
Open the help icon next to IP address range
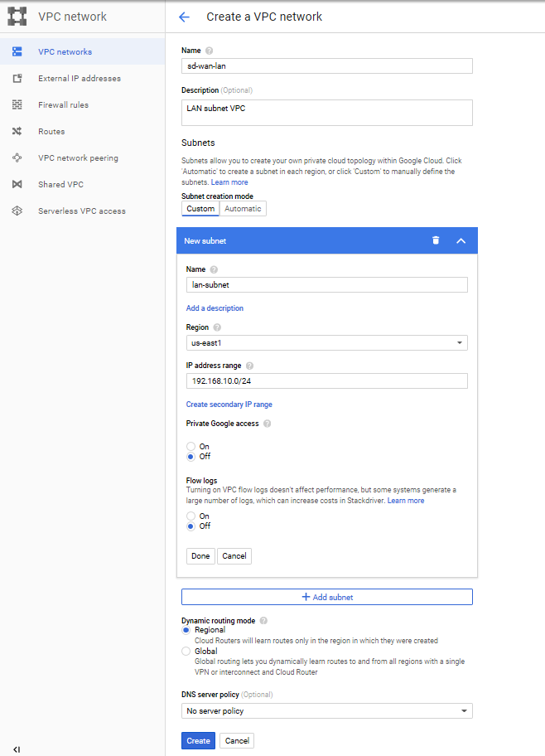249,366
